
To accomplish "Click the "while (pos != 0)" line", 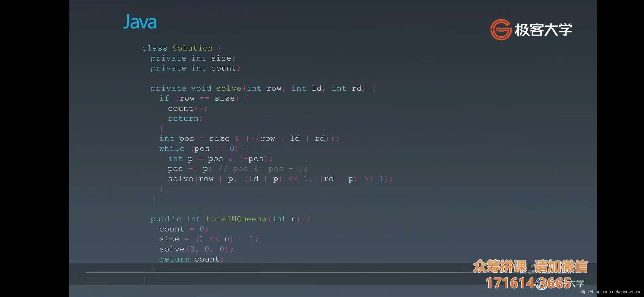I will click(204, 149).
